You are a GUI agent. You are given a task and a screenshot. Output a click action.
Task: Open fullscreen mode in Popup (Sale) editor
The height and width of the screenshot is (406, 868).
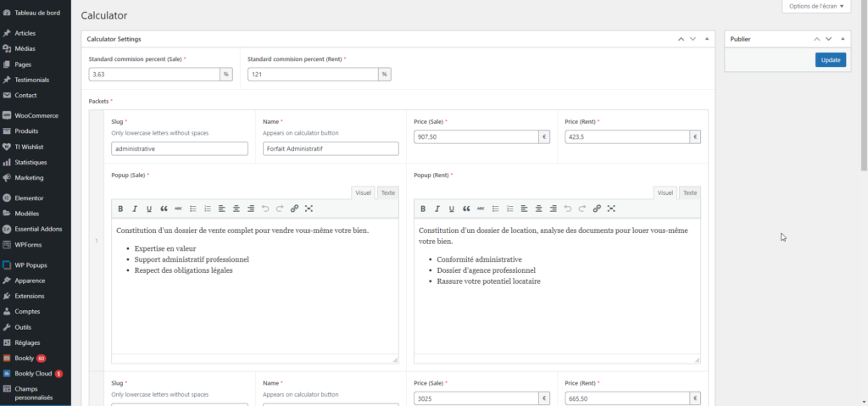pos(309,209)
